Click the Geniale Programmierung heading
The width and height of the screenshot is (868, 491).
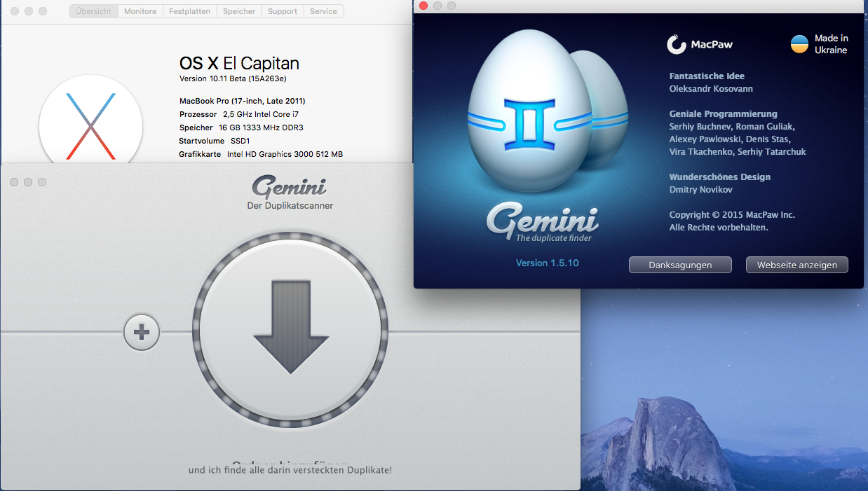coord(723,114)
